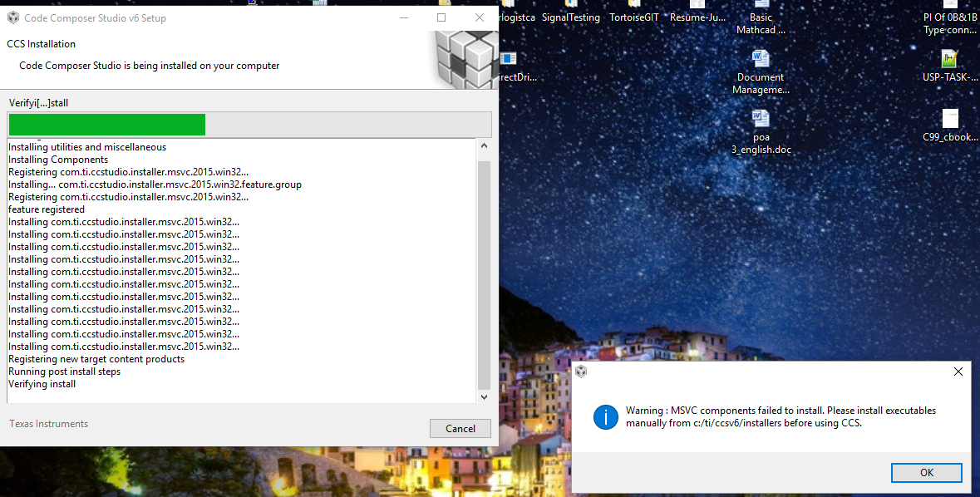Click the cube icon in warning dialog title

click(x=581, y=372)
